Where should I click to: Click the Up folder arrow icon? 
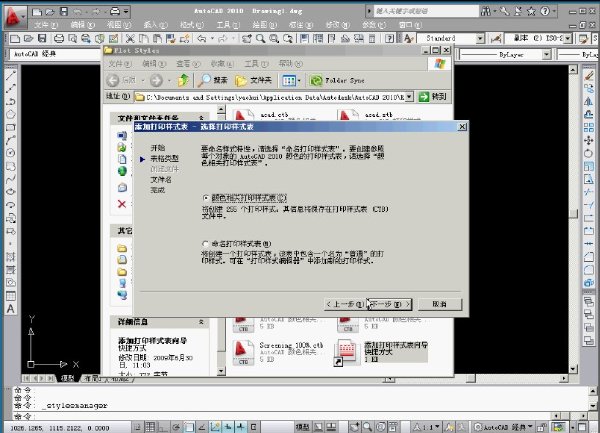tap(183, 80)
